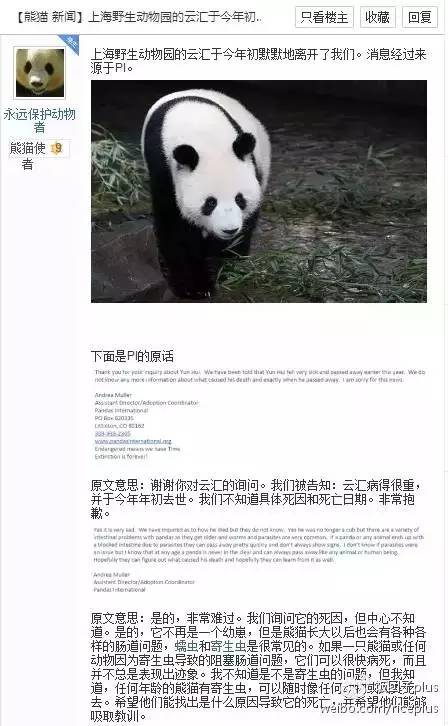The image size is (448, 726).
Task: Click the 只看楼主 button
Action: tap(324, 18)
